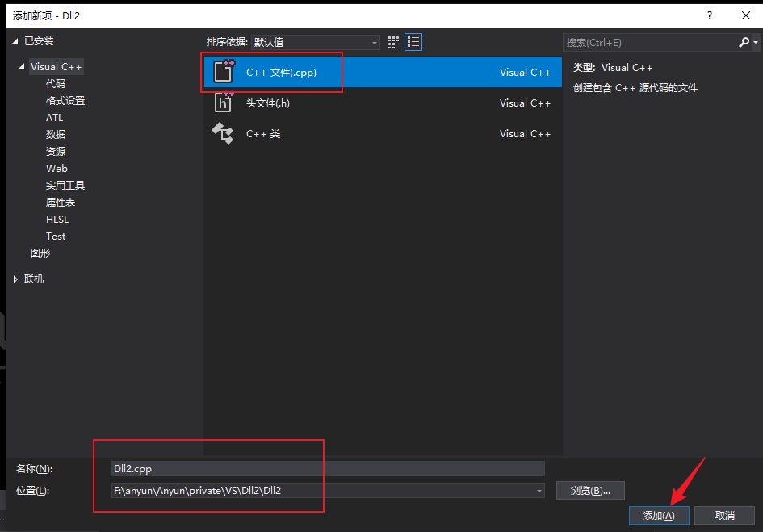763x532 pixels.
Task: Click the C++ 文件(.cpp) item label
Action: 281,73
